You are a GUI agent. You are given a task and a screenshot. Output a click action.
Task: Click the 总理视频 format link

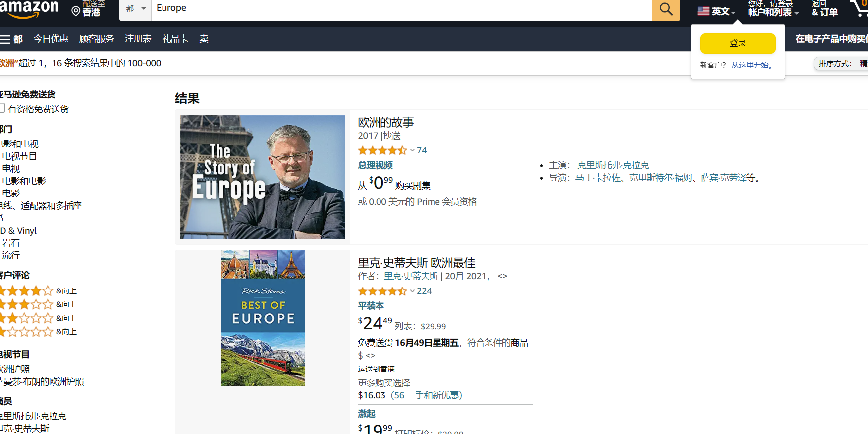pyautogui.click(x=375, y=165)
